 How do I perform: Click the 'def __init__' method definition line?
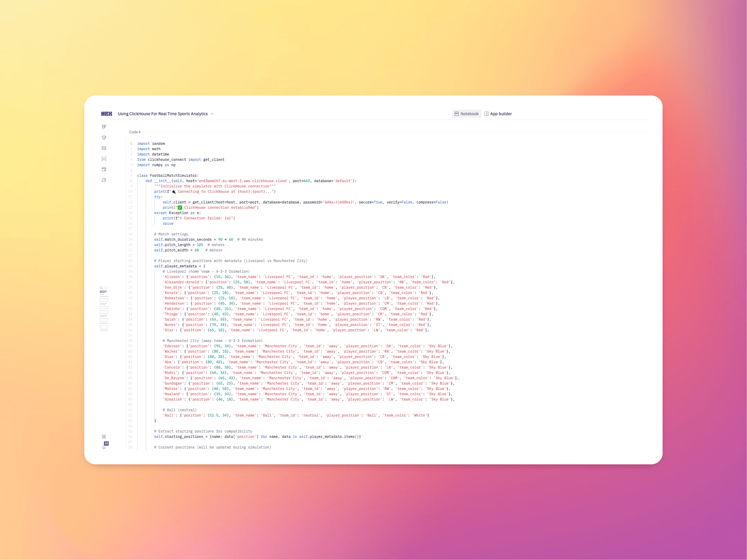coord(251,181)
